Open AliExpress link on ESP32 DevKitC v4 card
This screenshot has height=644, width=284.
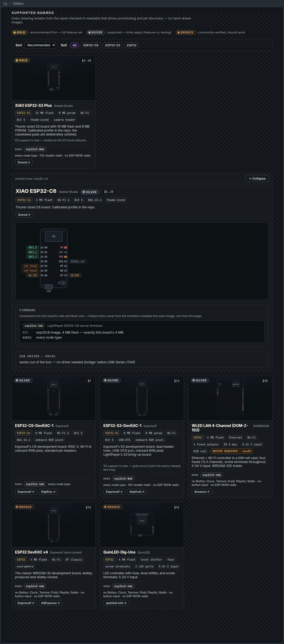50,603
